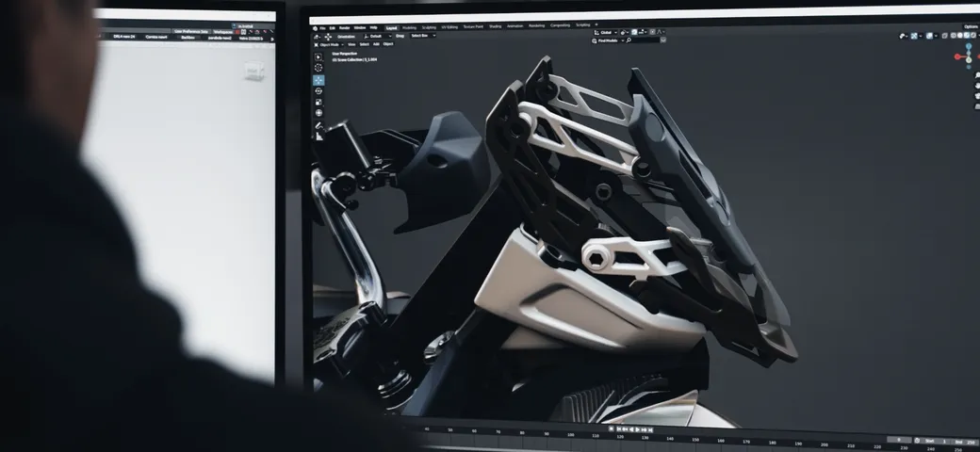980x452 pixels.
Task: Toggle viewport overlays visibility
Action: 929,36
